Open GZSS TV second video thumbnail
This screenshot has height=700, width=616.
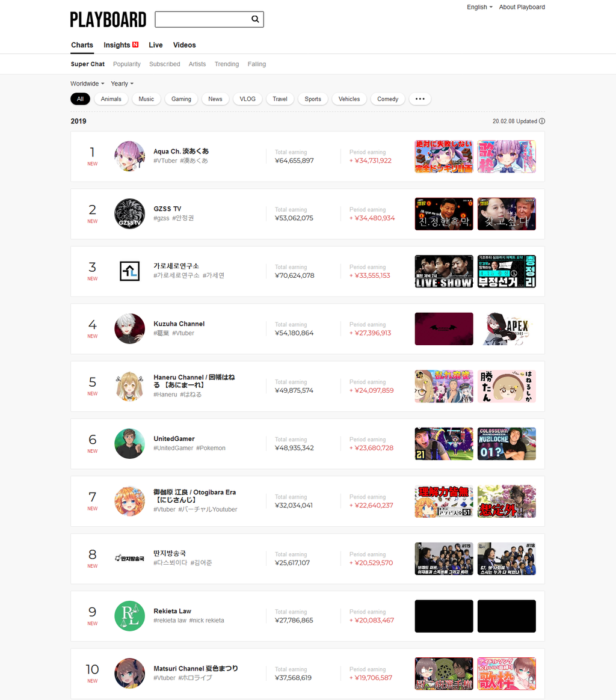pyautogui.click(x=507, y=214)
